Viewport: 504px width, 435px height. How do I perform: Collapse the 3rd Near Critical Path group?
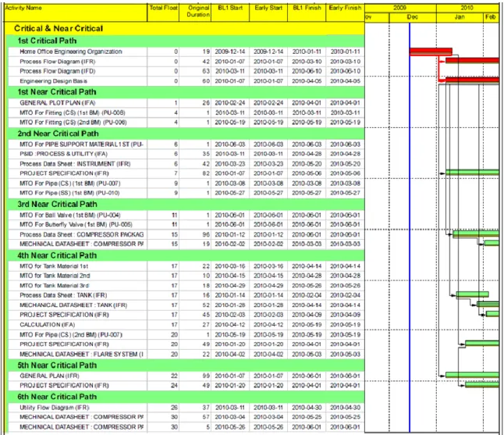click(186, 205)
